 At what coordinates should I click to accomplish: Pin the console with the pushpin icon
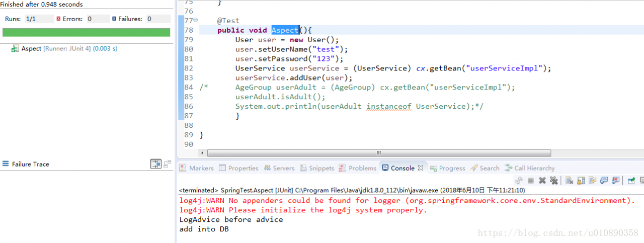pyautogui.click(x=631, y=180)
